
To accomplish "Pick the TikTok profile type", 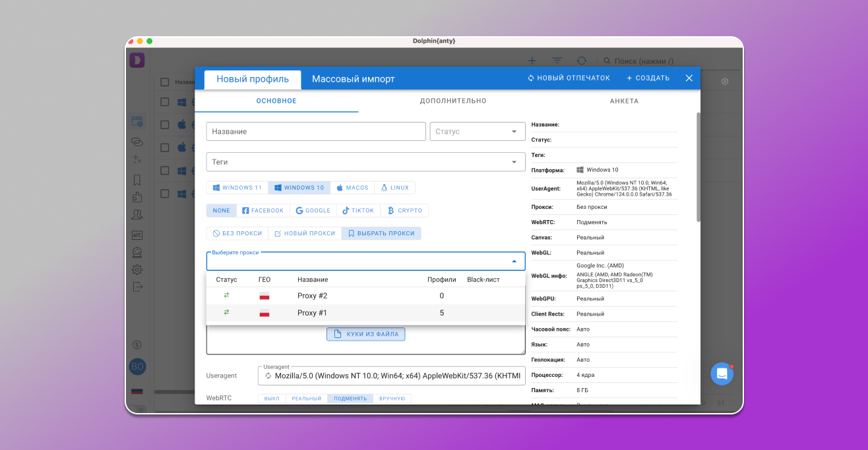I will pos(358,211).
